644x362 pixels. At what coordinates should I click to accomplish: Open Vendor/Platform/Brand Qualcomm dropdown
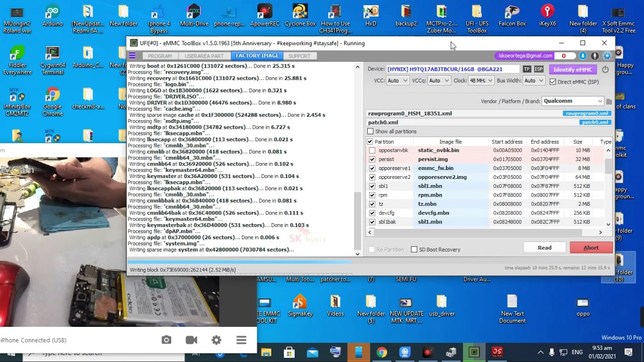point(573,101)
